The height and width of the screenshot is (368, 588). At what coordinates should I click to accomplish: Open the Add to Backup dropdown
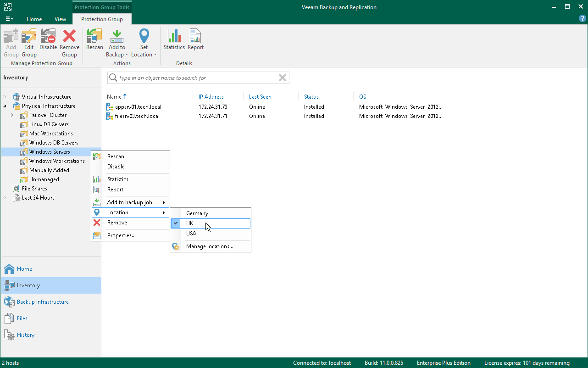tap(117, 44)
